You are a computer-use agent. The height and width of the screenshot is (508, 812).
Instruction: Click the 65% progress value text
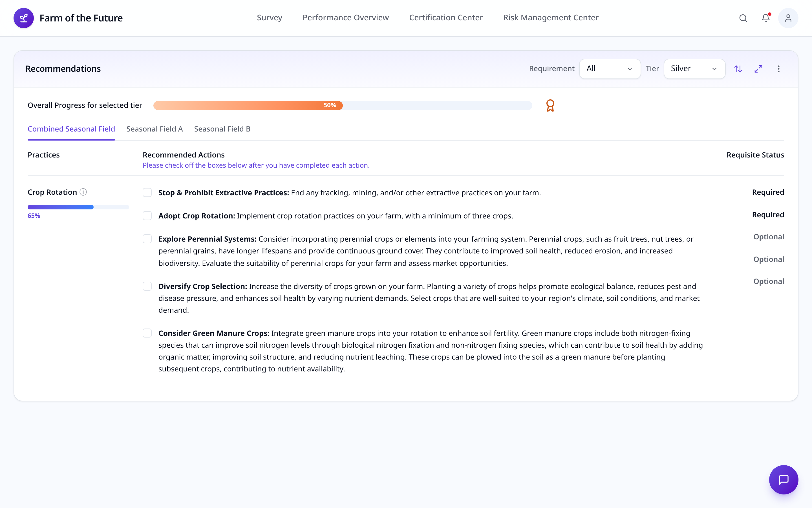pyautogui.click(x=34, y=216)
